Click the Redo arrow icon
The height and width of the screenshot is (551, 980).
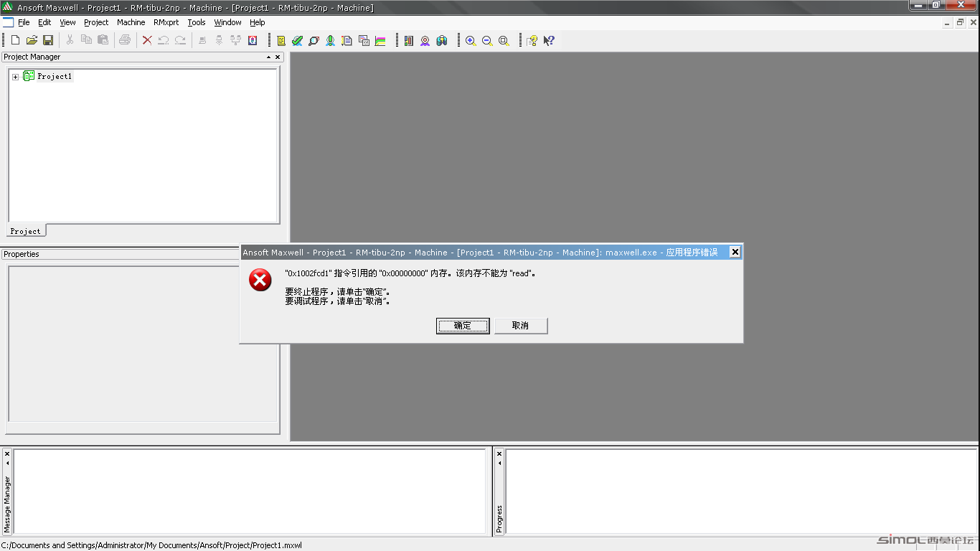pos(180,41)
